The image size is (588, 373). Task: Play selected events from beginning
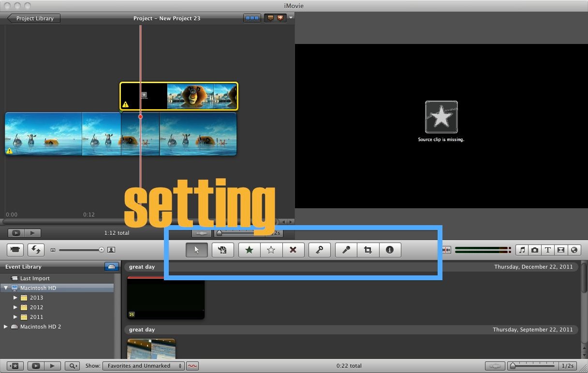(52, 366)
